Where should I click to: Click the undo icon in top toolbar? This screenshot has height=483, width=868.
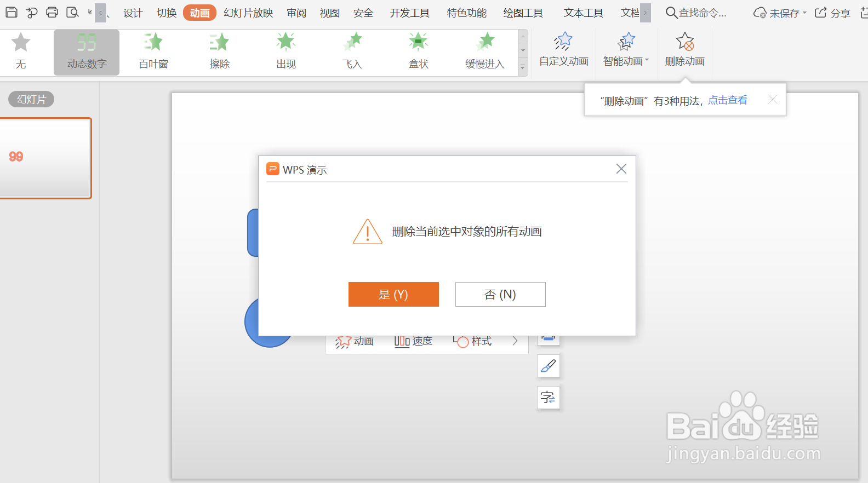tap(32, 12)
